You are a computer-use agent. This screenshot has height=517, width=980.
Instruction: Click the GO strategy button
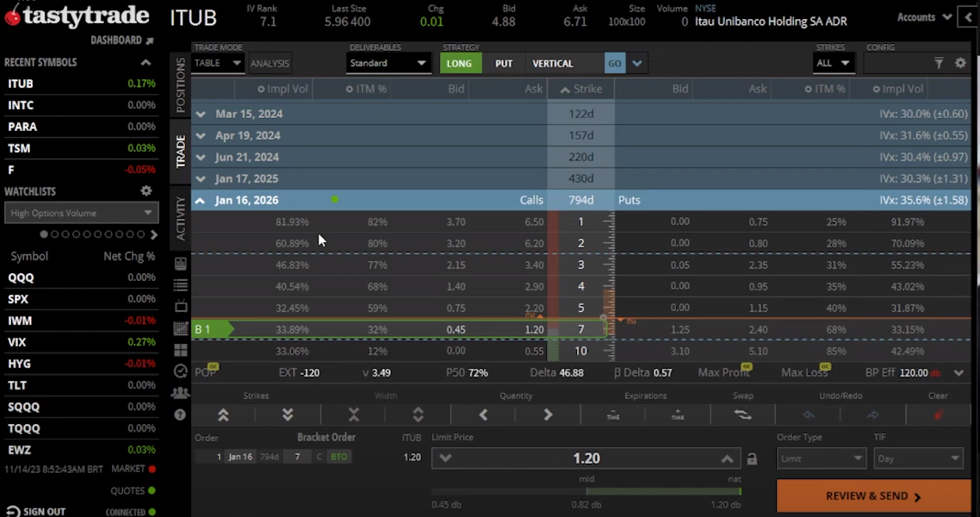pos(614,63)
